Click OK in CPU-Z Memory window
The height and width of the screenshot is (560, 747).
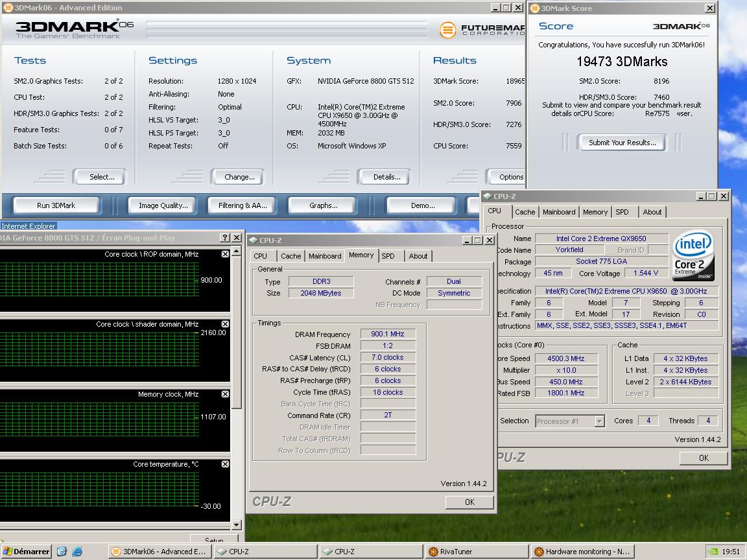tap(469, 502)
